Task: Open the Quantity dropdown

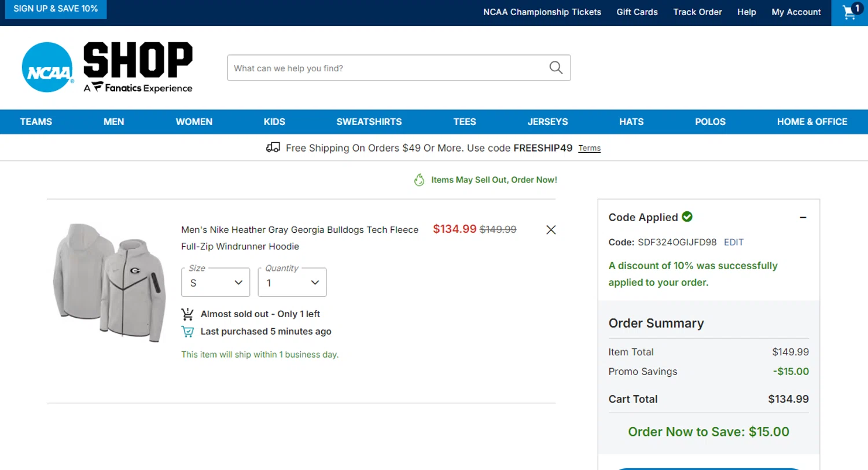Action: (292, 282)
